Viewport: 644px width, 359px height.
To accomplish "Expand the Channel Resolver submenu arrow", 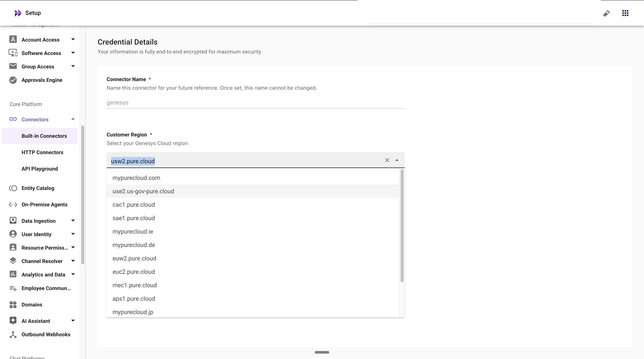I will click(73, 261).
